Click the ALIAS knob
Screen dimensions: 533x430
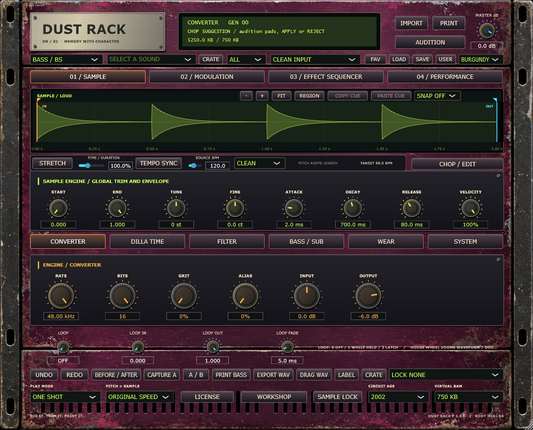tap(245, 296)
